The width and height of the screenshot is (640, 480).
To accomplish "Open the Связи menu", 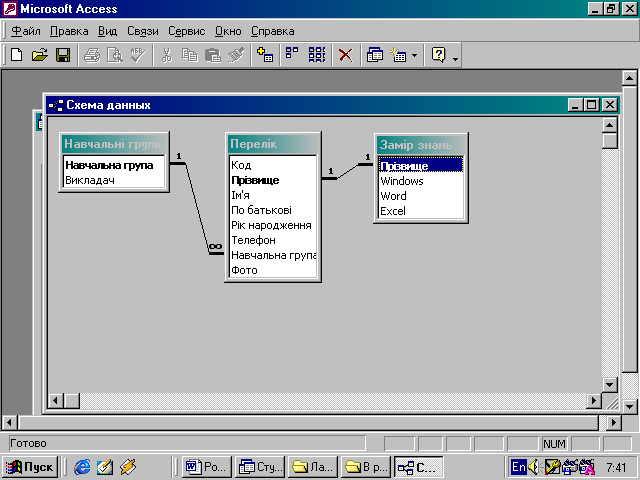I will [142, 31].
